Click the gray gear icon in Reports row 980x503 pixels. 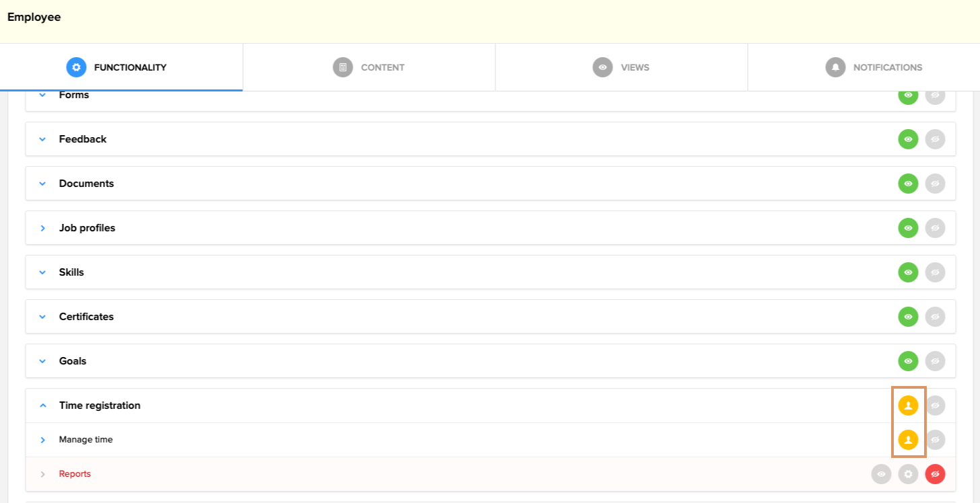(x=908, y=474)
